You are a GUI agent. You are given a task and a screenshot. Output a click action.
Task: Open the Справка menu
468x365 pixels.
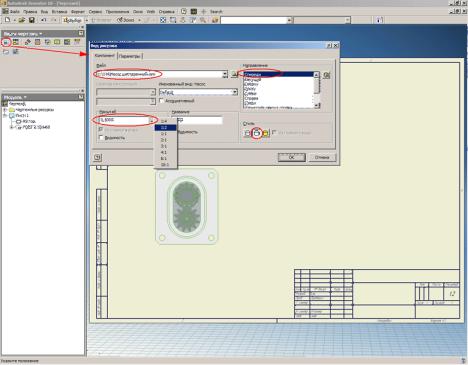click(167, 12)
